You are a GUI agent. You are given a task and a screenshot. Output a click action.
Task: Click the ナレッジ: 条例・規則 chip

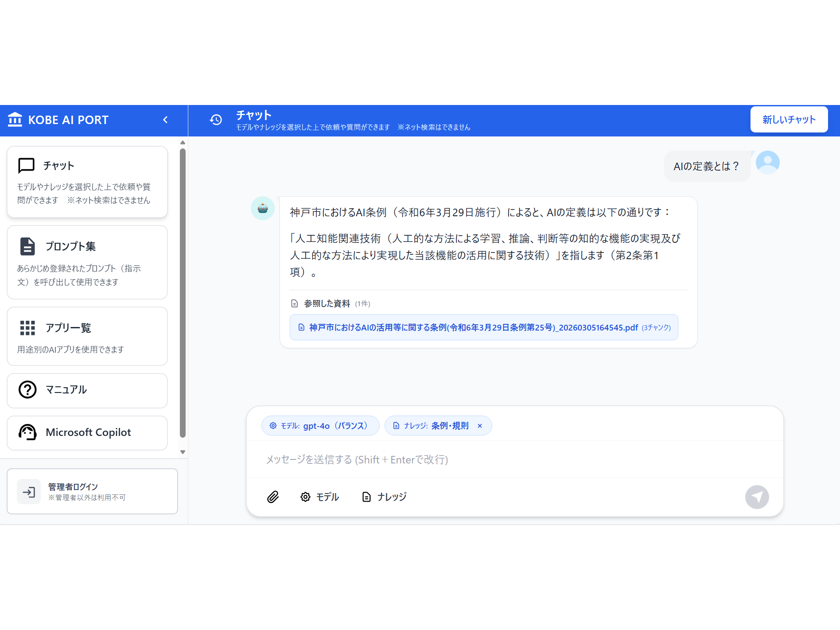click(438, 426)
